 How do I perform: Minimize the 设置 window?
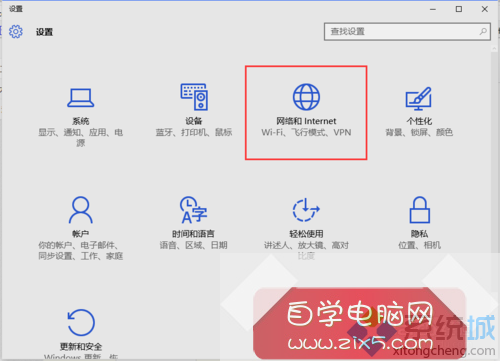click(x=433, y=9)
